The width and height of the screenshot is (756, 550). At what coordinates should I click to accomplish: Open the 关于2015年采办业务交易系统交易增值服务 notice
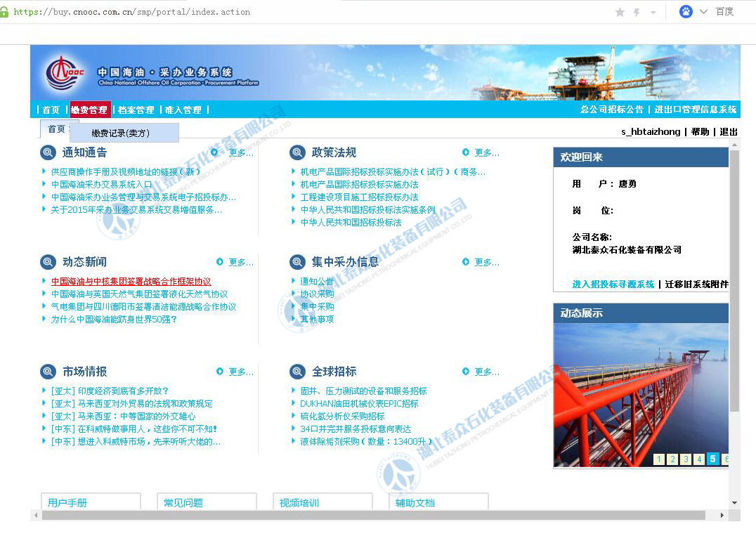(x=136, y=210)
